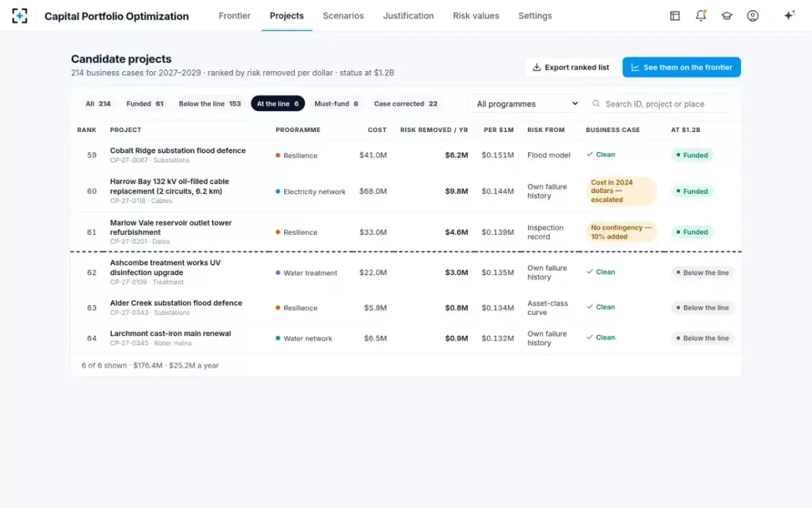Viewport: 812px width, 508px height.
Task: Click See them on the frontier button
Action: pyautogui.click(x=681, y=67)
